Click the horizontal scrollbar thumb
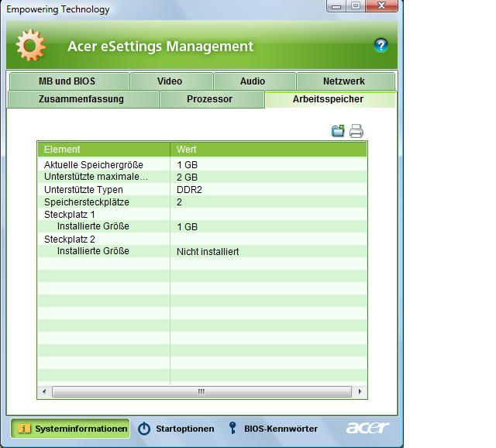Viewport: 496px width, 448px height. (x=201, y=391)
